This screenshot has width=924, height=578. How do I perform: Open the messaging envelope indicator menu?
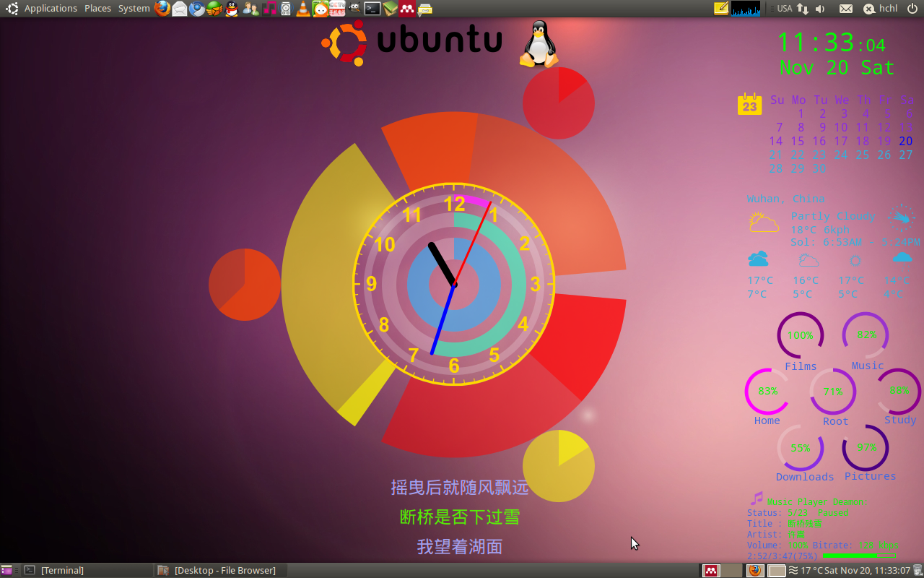846,9
